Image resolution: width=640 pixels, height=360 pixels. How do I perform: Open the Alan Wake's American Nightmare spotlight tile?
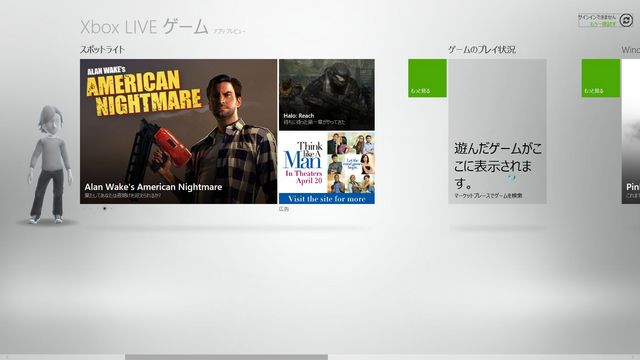point(178,131)
